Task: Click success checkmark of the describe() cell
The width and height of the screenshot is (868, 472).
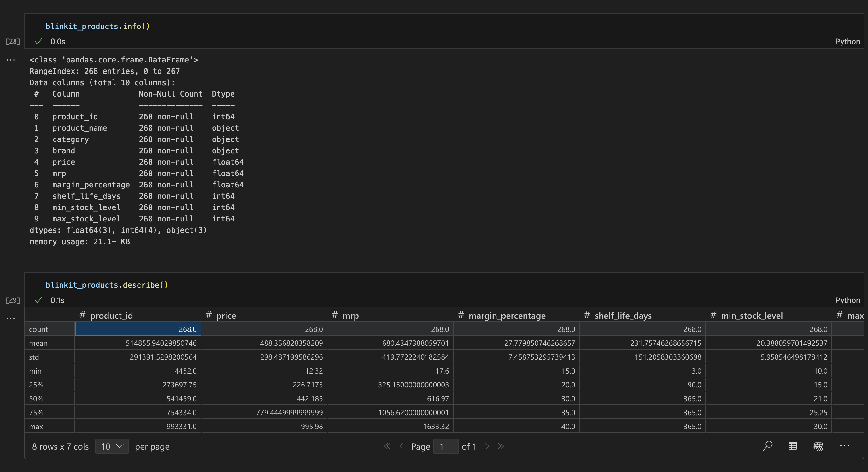Action: [x=39, y=300]
